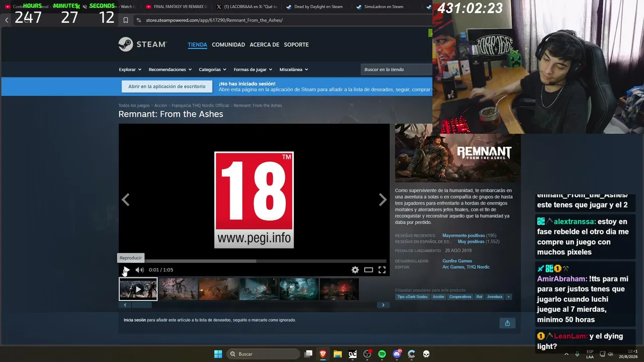Viewport: 644px width, 362px height.
Task: Open the SOPORTE page
Action: click(296, 45)
